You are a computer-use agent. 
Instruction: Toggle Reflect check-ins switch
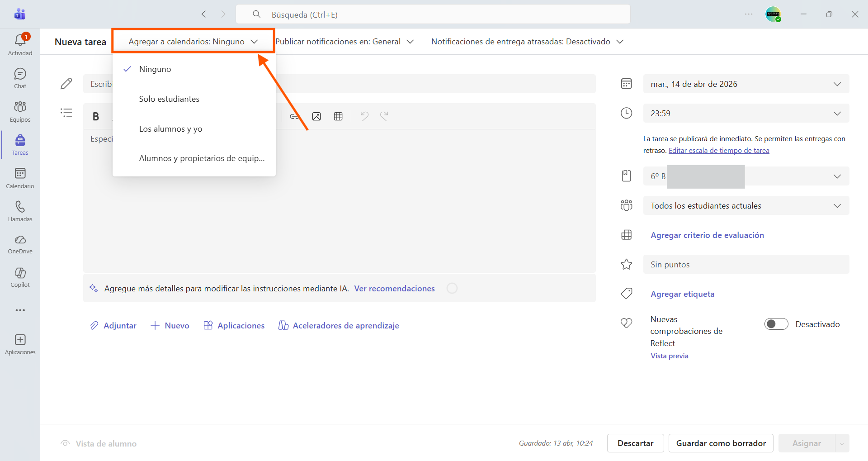[x=776, y=324]
